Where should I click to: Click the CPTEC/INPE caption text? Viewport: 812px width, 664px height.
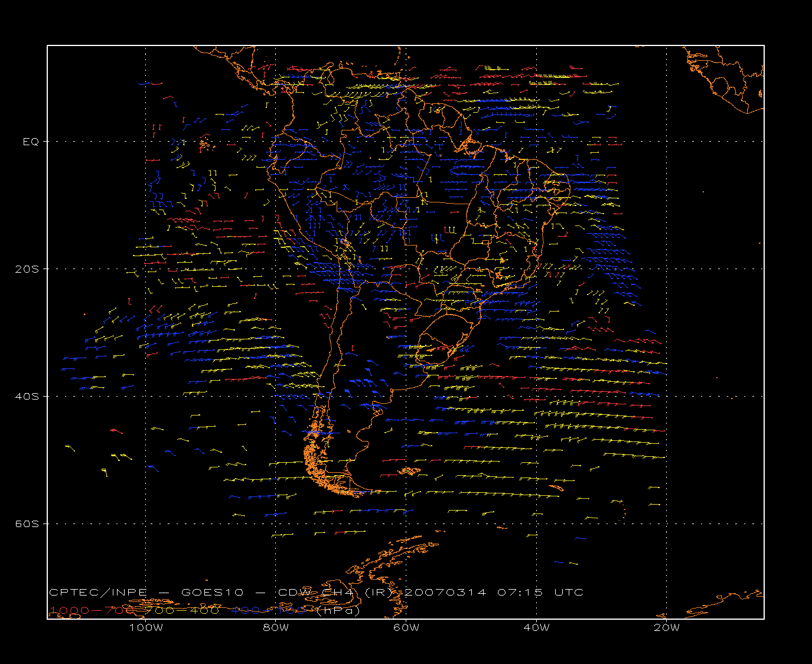click(99, 593)
